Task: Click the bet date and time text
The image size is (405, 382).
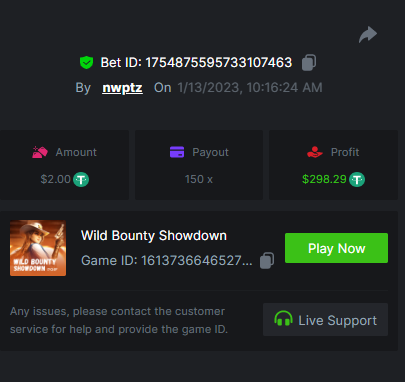Action: 250,88
